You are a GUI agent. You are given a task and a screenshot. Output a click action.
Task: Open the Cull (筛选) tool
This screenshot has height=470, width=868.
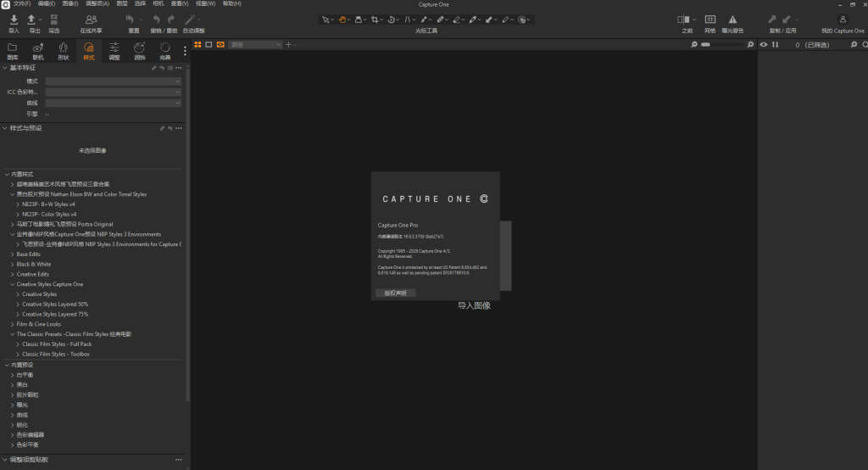(53, 20)
